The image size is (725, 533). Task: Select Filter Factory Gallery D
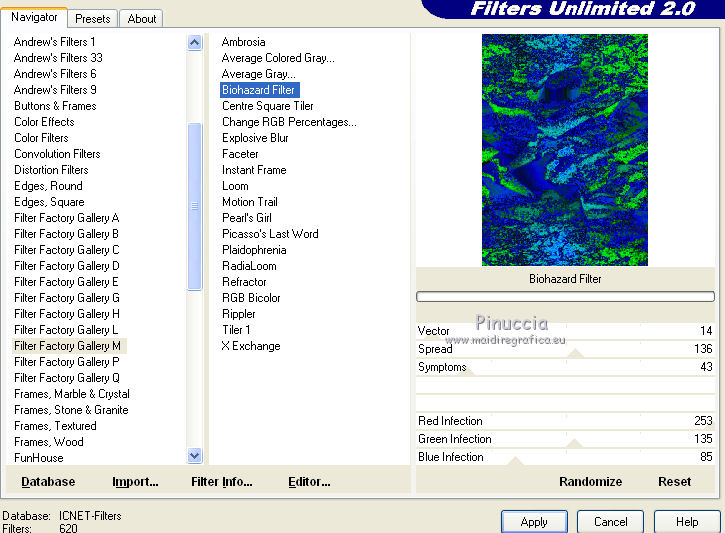click(x=67, y=266)
